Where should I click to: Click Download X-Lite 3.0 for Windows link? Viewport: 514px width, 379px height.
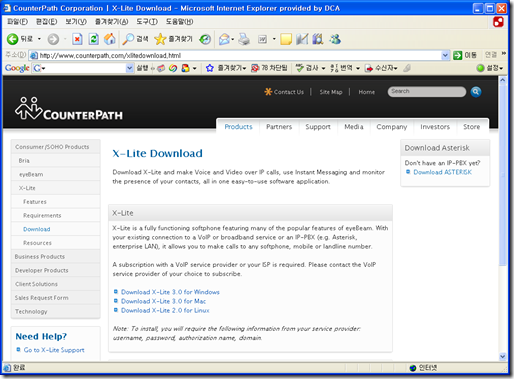pos(170,292)
